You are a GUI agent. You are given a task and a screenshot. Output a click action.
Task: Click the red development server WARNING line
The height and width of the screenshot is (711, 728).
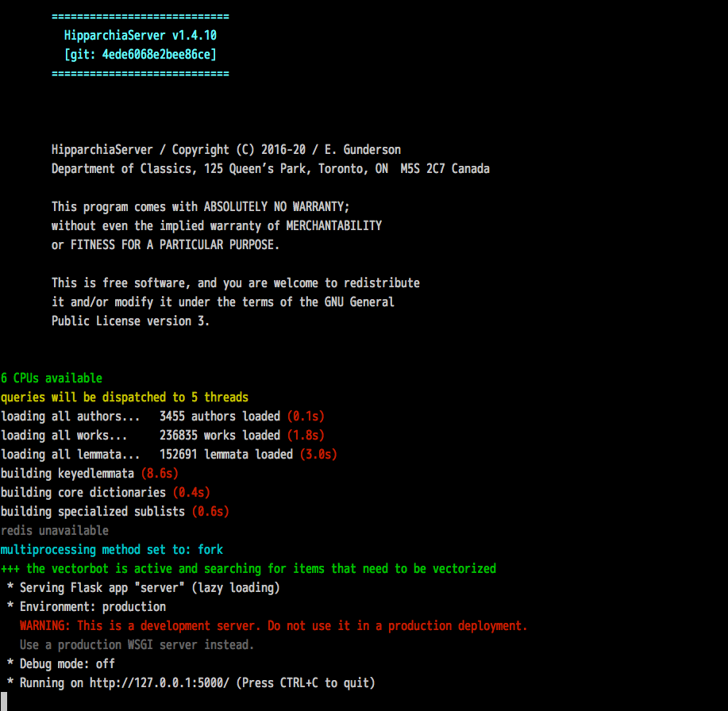coord(273,625)
